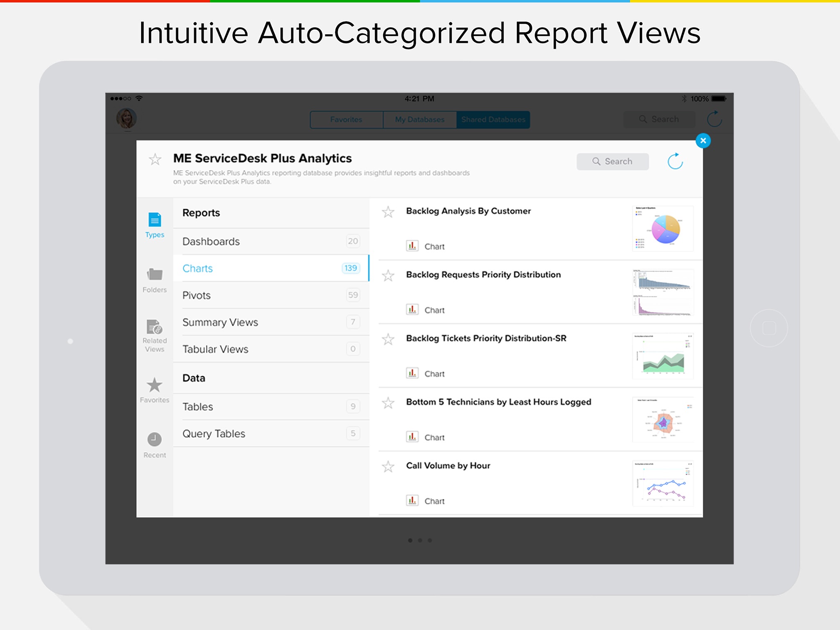Tap the battery indicator in status bar

point(719,99)
